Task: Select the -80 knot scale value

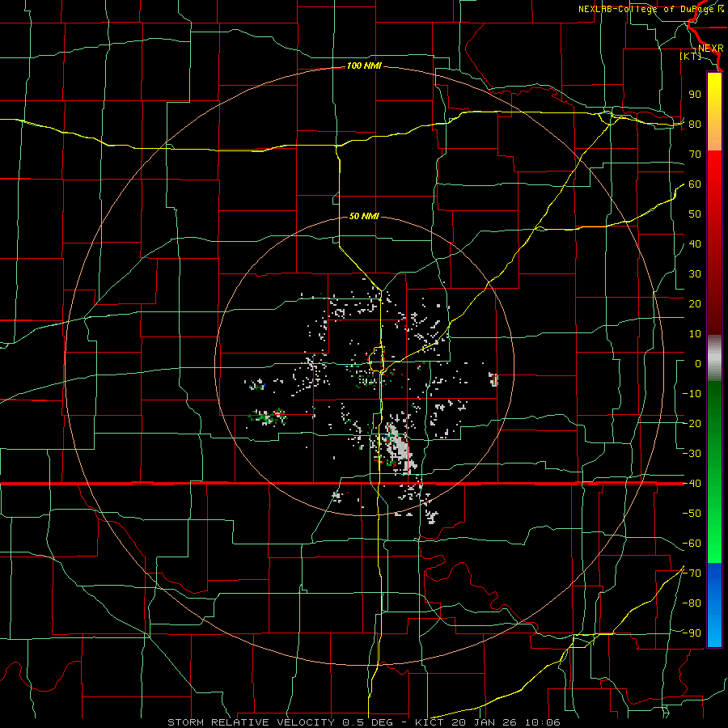Action: click(x=692, y=603)
